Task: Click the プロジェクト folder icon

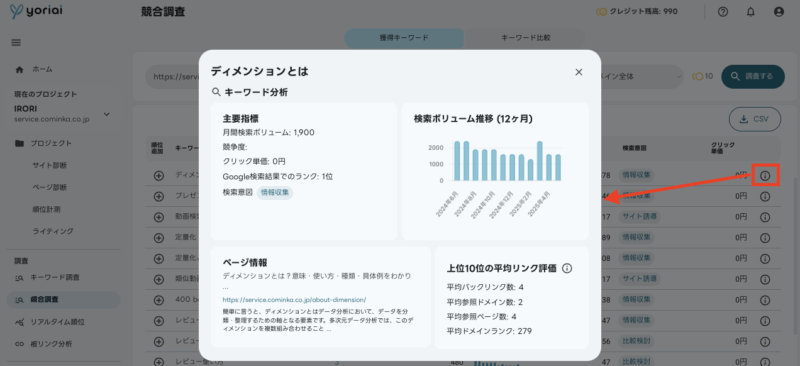Action: (20, 143)
